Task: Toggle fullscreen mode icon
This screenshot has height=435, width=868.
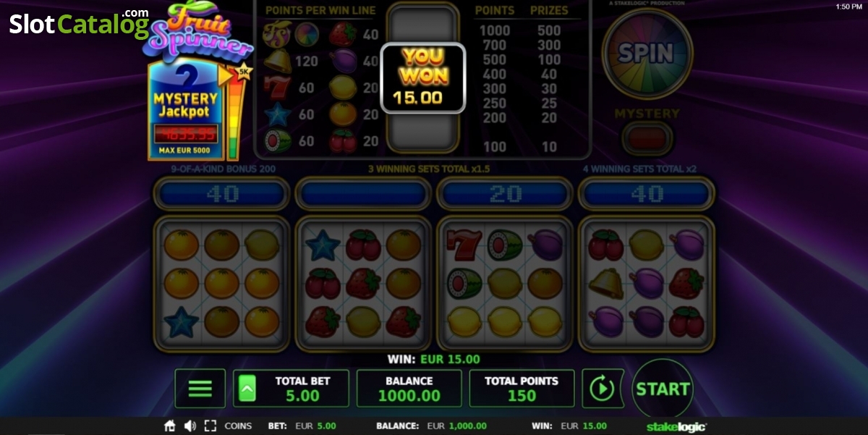Action: (x=210, y=426)
